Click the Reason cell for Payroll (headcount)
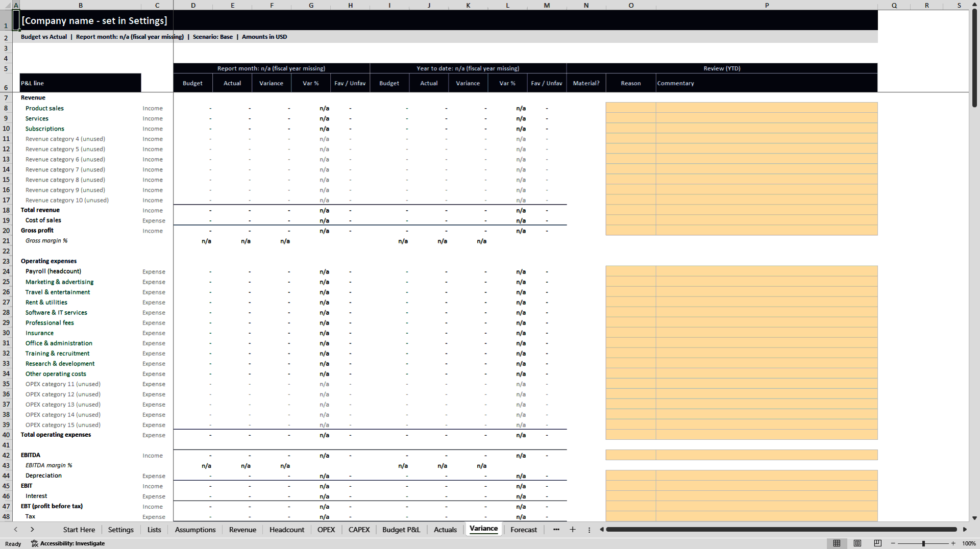The width and height of the screenshot is (980, 549). click(x=631, y=271)
